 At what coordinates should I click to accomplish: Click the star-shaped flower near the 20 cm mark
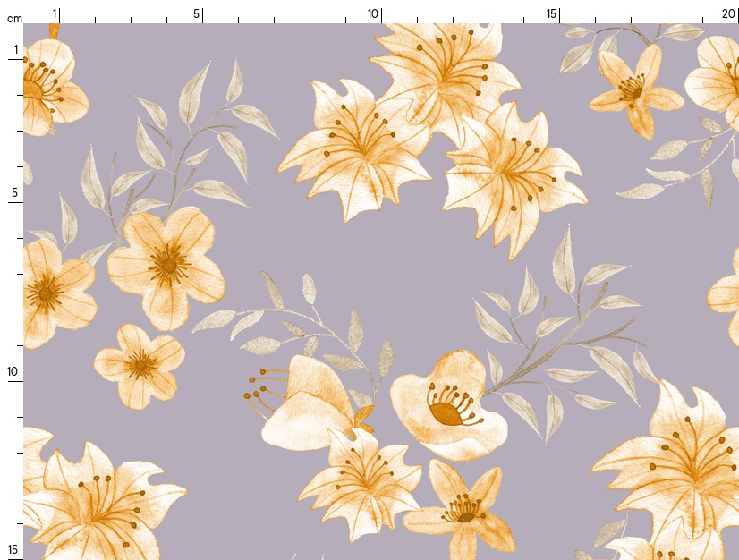pos(633,88)
